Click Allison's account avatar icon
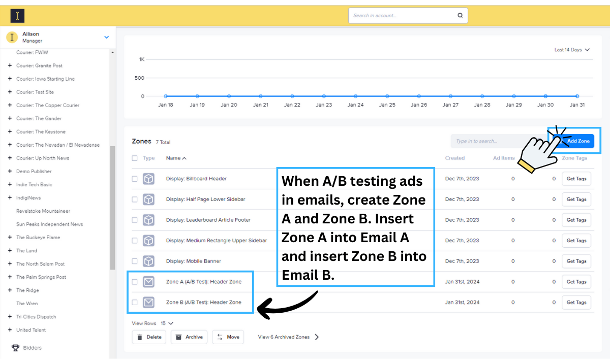This screenshot has height=364, width=610. click(12, 38)
